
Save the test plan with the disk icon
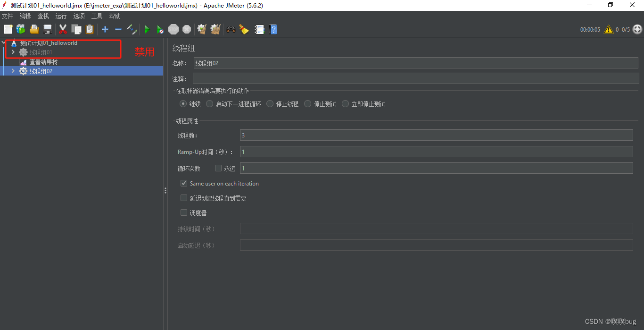coord(47,29)
